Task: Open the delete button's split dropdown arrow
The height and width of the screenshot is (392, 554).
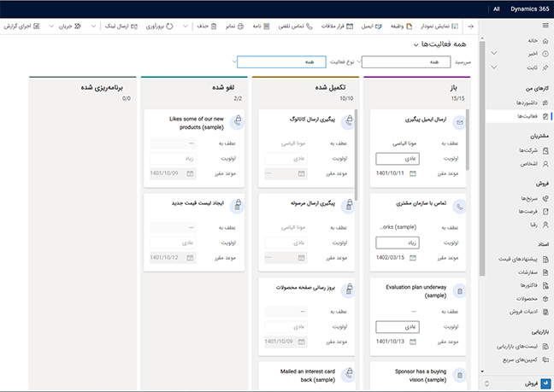Action: 186,26
